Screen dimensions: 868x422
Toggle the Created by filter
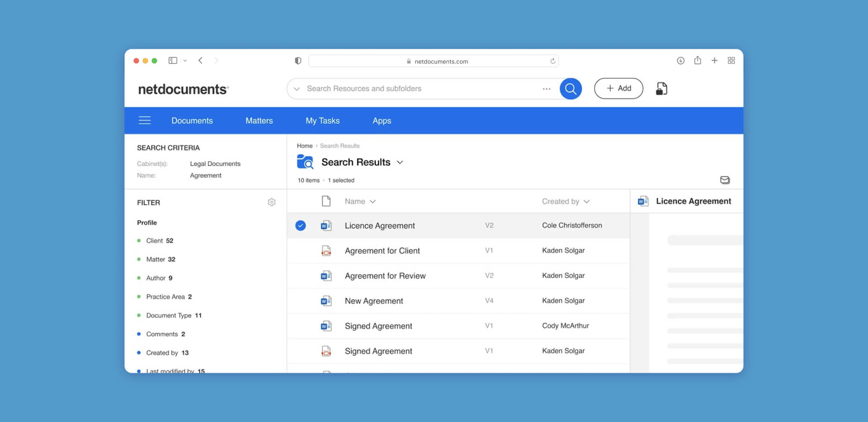pyautogui.click(x=163, y=352)
